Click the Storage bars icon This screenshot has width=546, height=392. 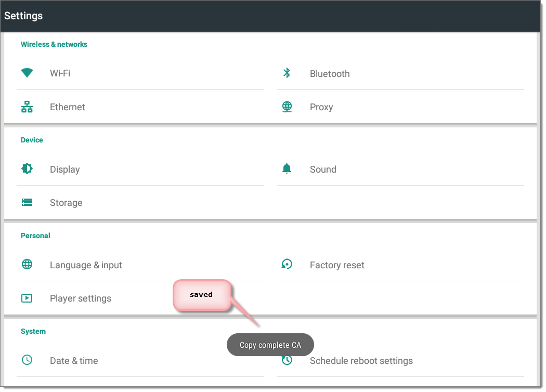[27, 202]
